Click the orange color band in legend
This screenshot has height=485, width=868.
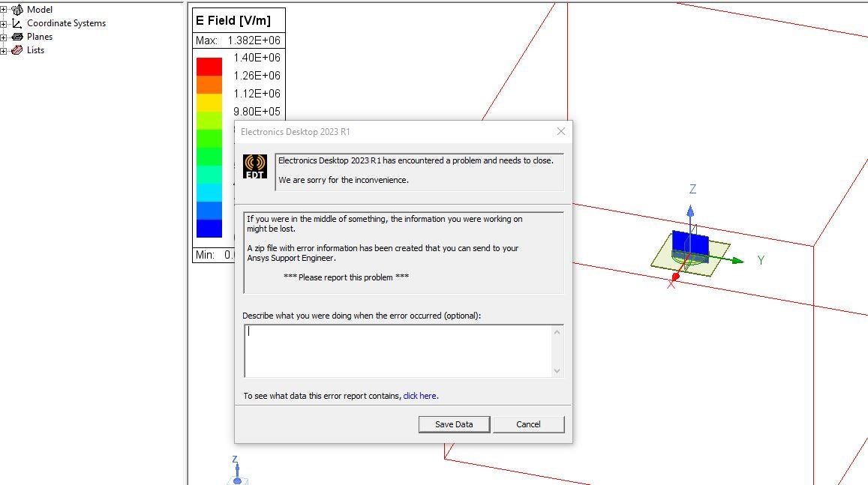pyautogui.click(x=209, y=85)
